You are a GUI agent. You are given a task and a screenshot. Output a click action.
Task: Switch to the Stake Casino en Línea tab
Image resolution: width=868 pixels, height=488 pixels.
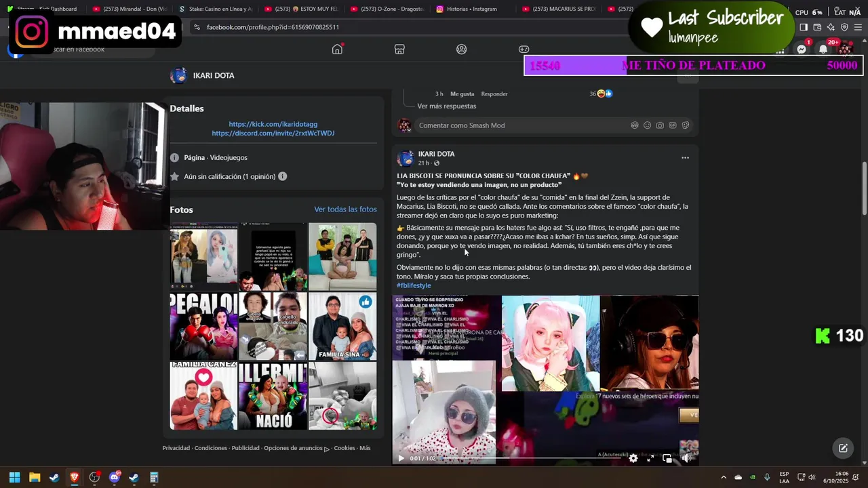coord(215,9)
